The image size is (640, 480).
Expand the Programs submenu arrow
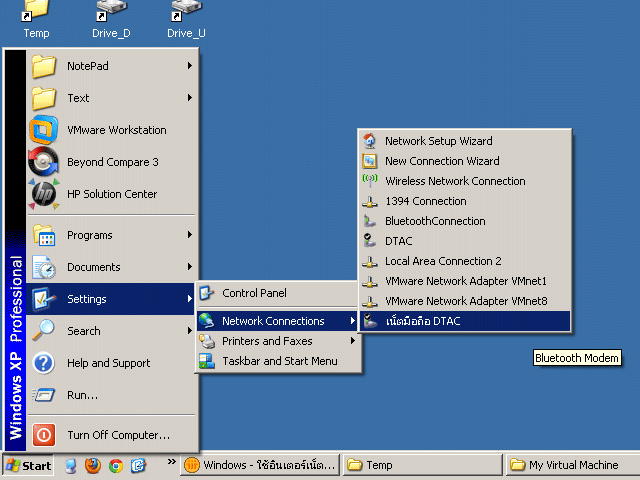coord(190,235)
